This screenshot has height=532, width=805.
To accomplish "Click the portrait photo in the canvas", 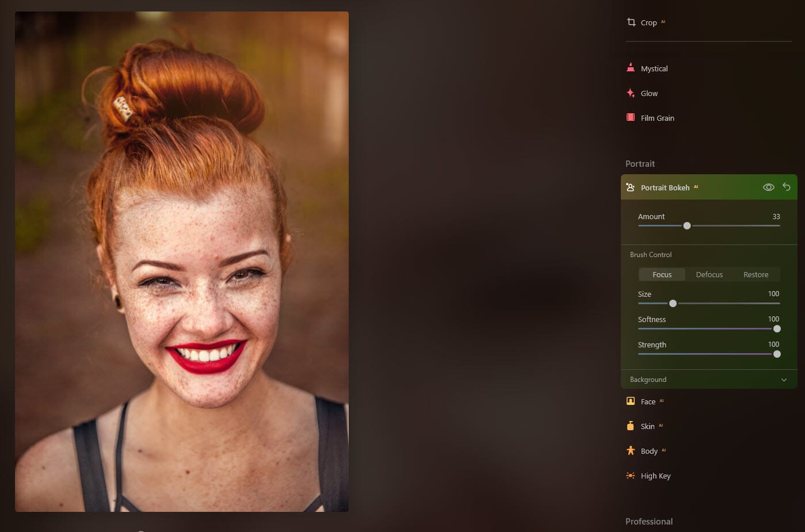I will 182,262.
